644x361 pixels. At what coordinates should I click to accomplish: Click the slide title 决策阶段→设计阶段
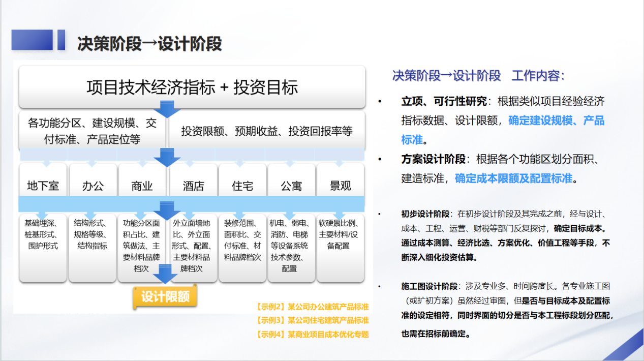tap(149, 44)
